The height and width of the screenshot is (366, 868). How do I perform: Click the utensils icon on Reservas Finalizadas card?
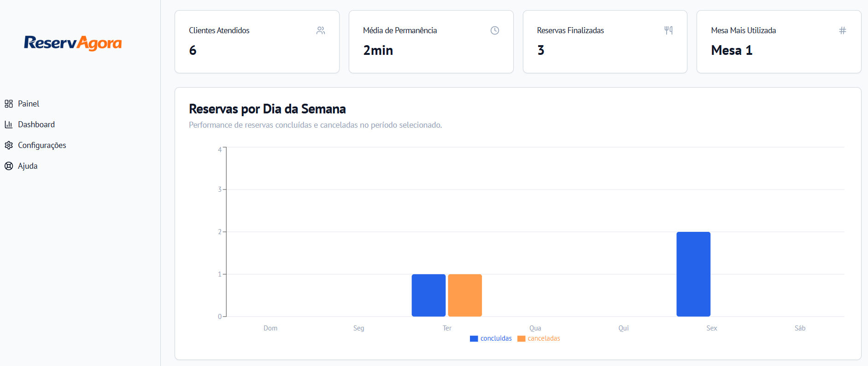(x=669, y=30)
